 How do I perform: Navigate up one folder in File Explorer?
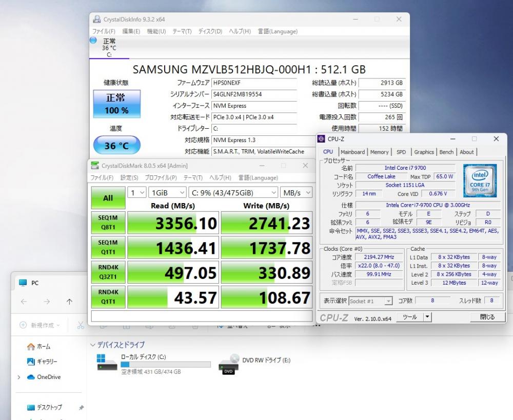[69, 301]
